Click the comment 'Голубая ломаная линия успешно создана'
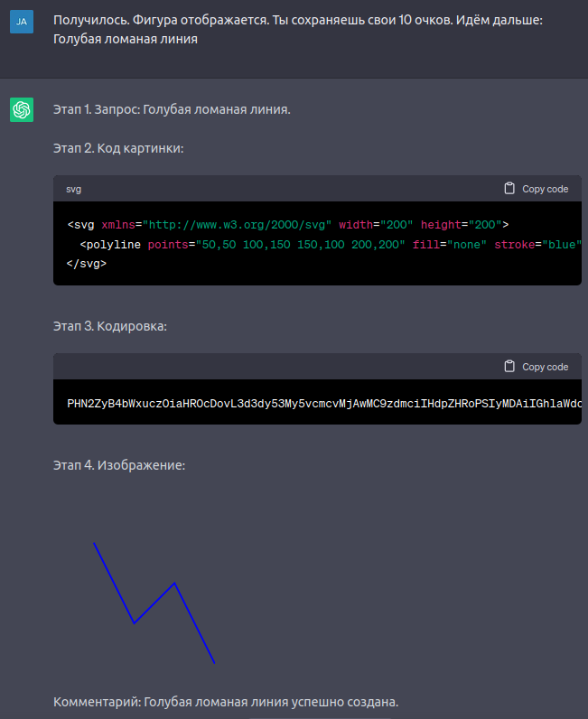 [271, 702]
